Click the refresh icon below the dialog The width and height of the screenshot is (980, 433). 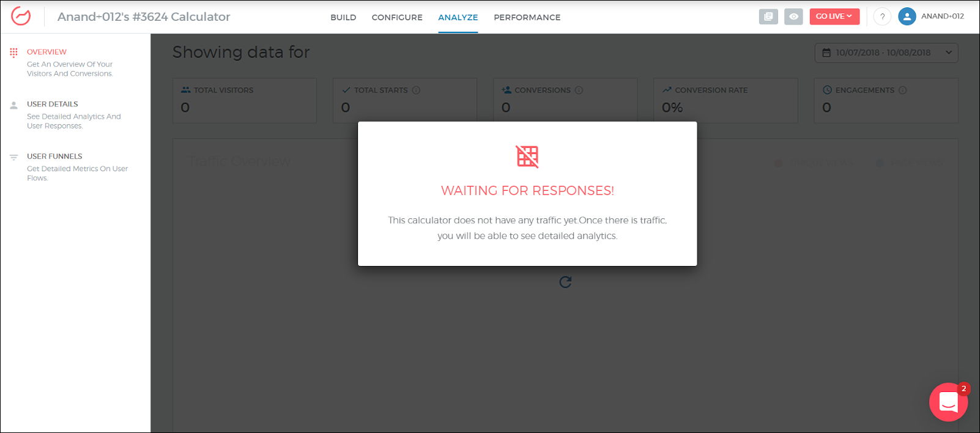565,282
